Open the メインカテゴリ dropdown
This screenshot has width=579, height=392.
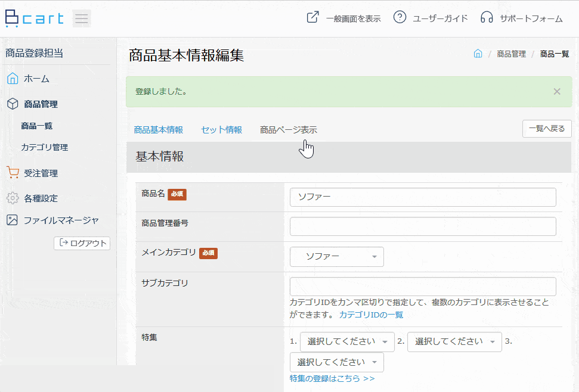(x=337, y=257)
